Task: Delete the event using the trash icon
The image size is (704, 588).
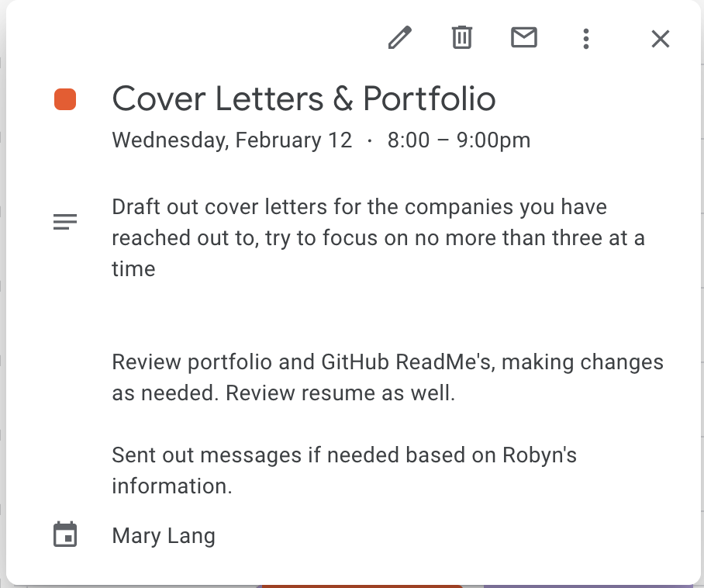Action: 461,37
